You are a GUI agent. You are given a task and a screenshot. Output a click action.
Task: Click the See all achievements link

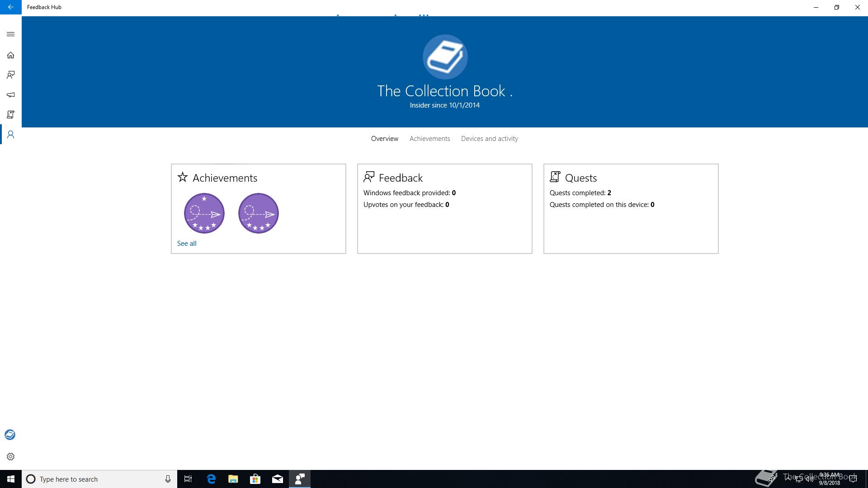[x=187, y=244]
